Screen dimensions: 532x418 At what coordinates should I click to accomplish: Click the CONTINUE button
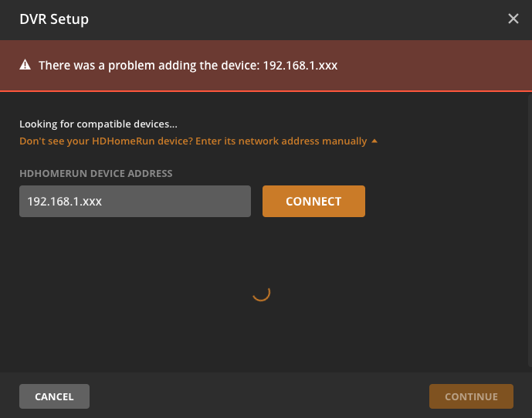click(x=471, y=396)
